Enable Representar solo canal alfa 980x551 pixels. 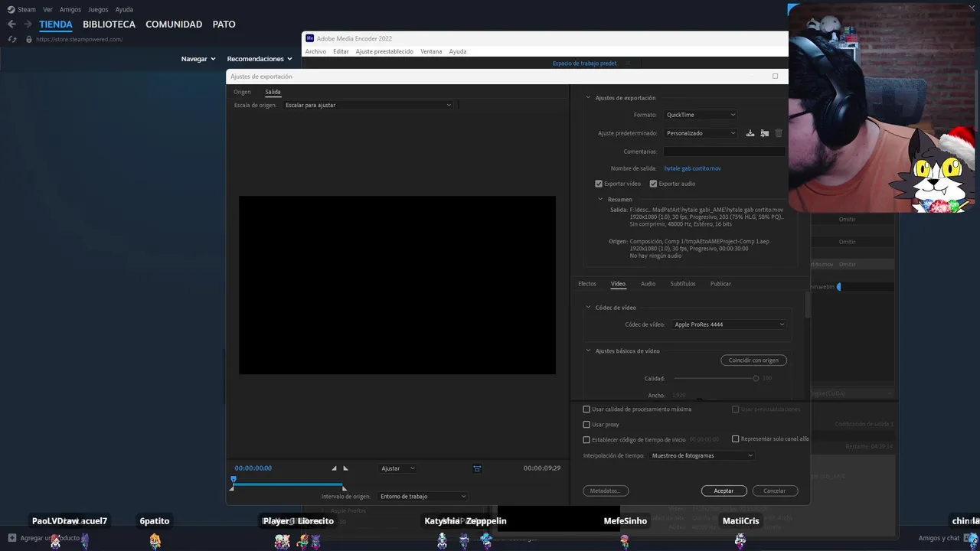(x=735, y=439)
